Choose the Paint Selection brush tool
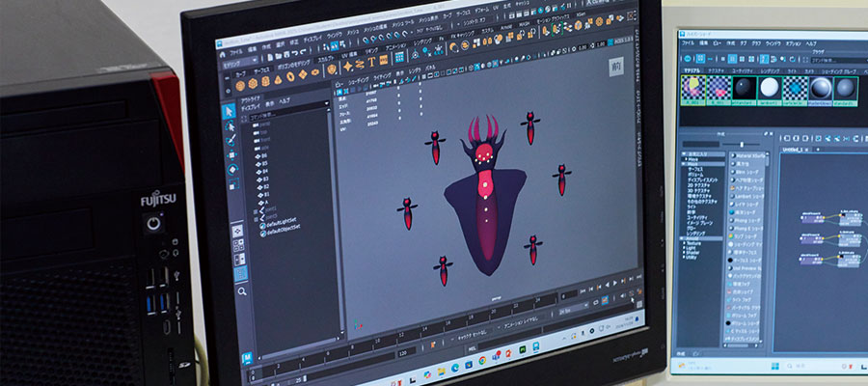This screenshot has width=868, height=386. 231,141
